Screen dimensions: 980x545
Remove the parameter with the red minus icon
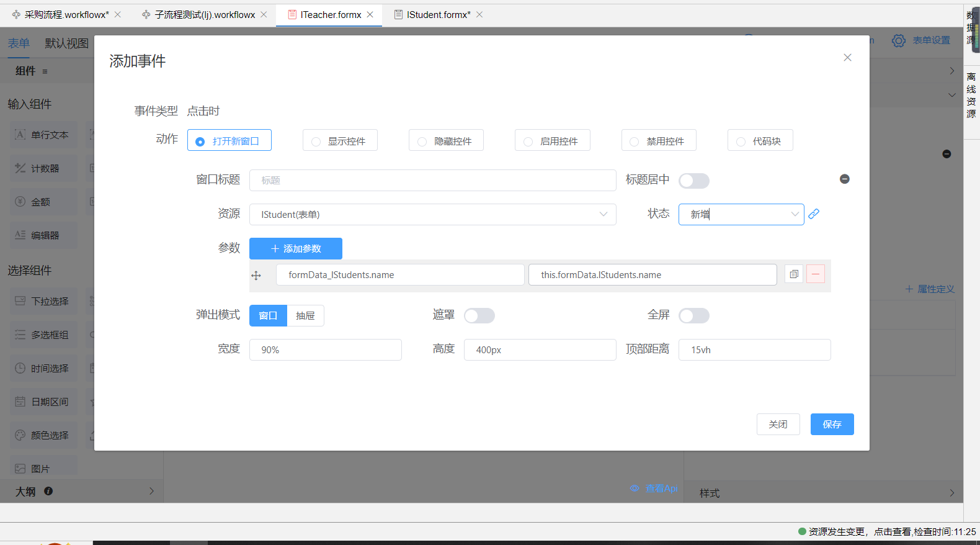coord(816,274)
